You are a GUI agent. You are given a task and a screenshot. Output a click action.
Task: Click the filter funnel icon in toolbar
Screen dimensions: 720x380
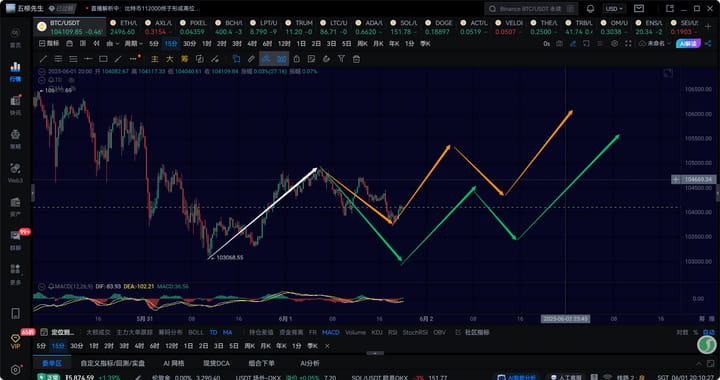click(x=341, y=59)
